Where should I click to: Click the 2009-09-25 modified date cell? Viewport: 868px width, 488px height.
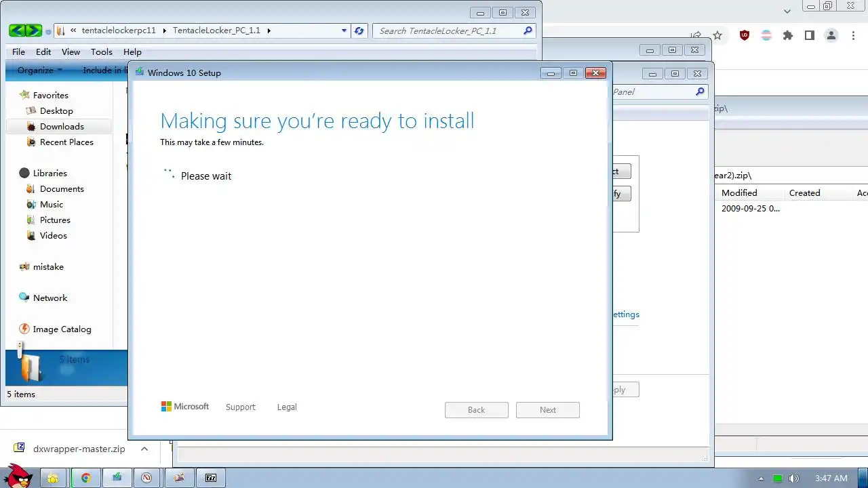point(751,209)
